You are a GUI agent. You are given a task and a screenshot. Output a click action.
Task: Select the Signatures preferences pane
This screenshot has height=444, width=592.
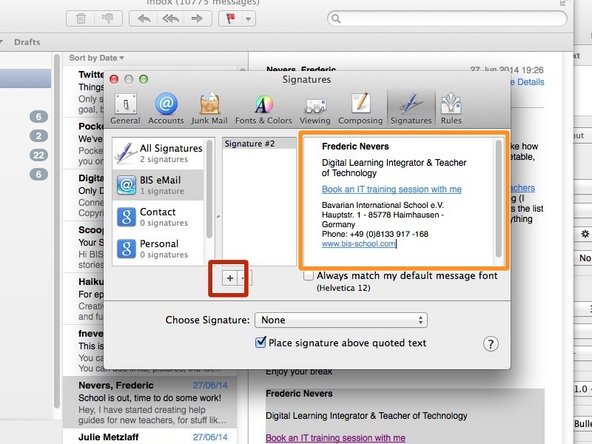411,109
